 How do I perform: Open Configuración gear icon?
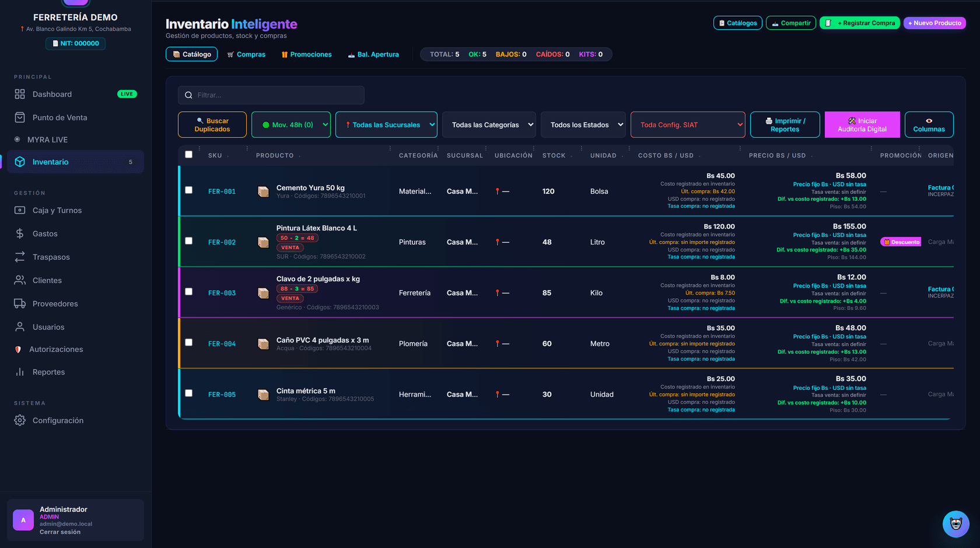coord(20,420)
